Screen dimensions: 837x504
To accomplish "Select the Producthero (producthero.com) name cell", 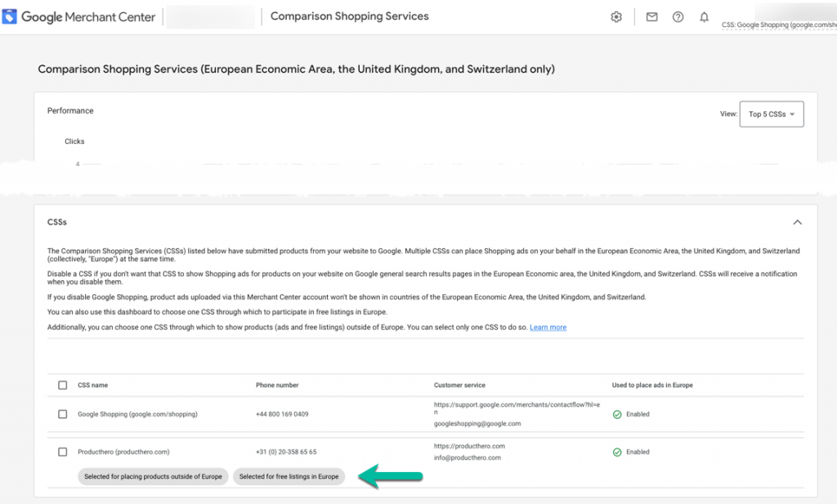I will point(124,453).
